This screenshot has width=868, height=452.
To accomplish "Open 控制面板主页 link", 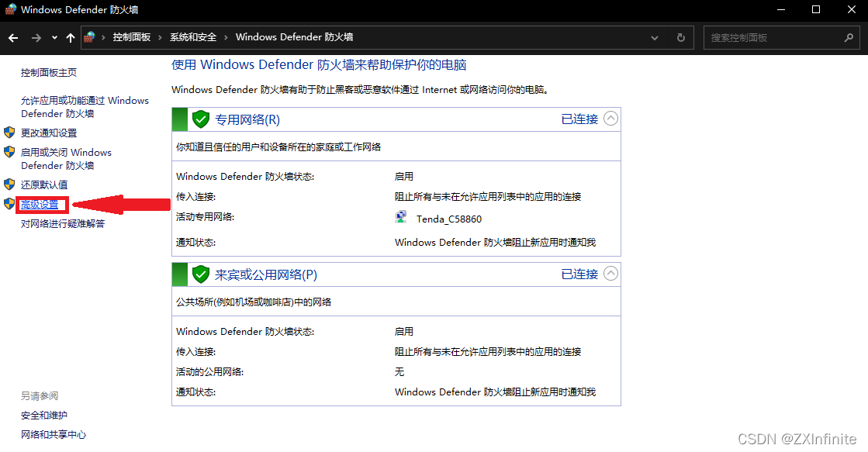I will point(49,72).
